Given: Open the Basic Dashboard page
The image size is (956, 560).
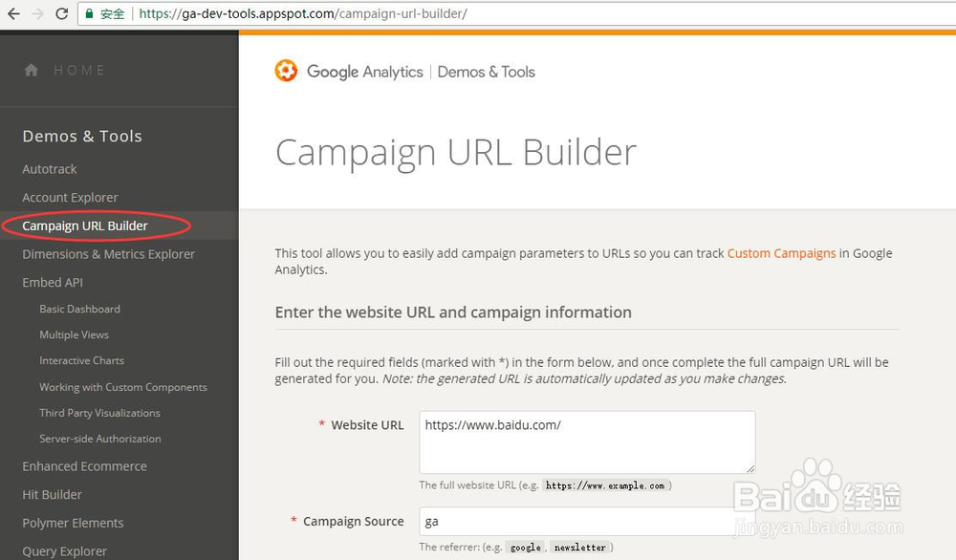Looking at the screenshot, I should coord(79,309).
